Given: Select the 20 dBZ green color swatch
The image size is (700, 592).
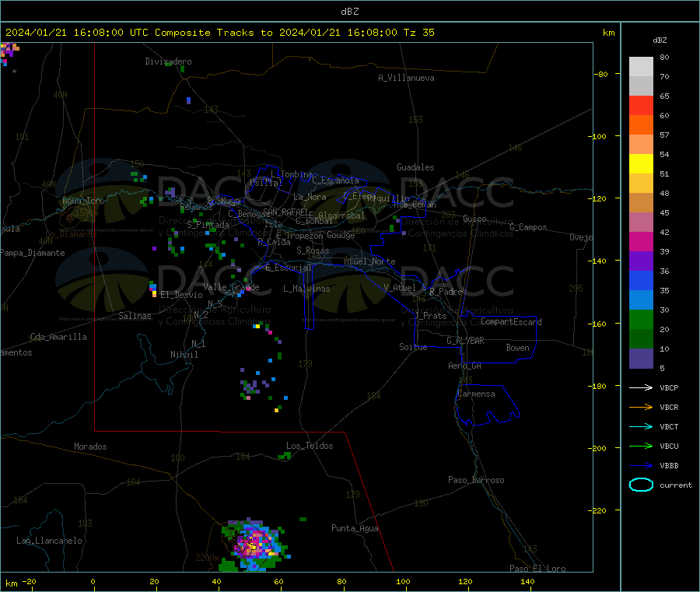Looking at the screenshot, I should click(641, 319).
